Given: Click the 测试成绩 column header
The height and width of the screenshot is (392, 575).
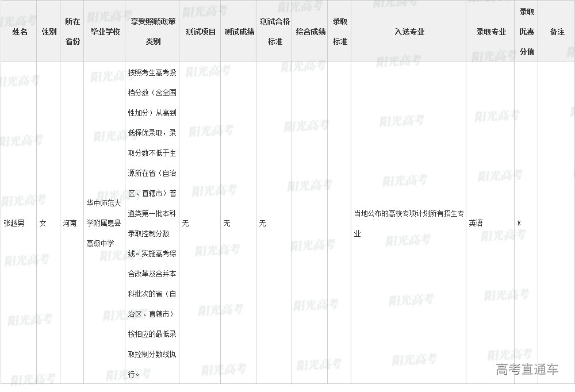Looking at the screenshot, I should pos(239,32).
